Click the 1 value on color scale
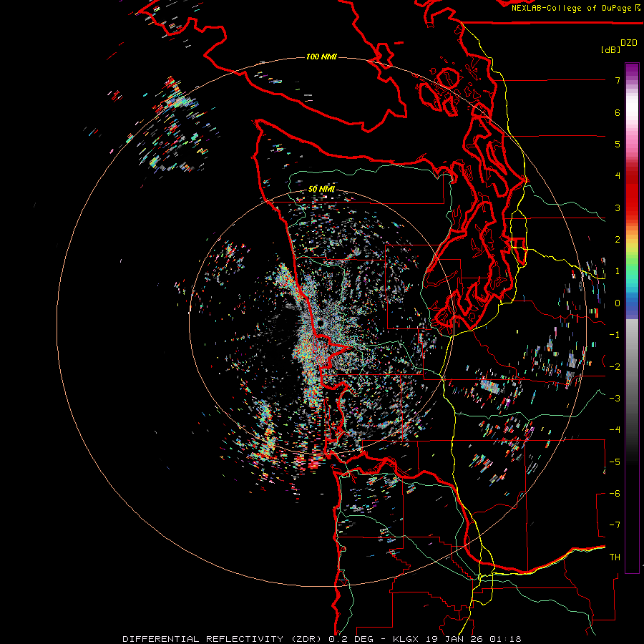 [618, 271]
